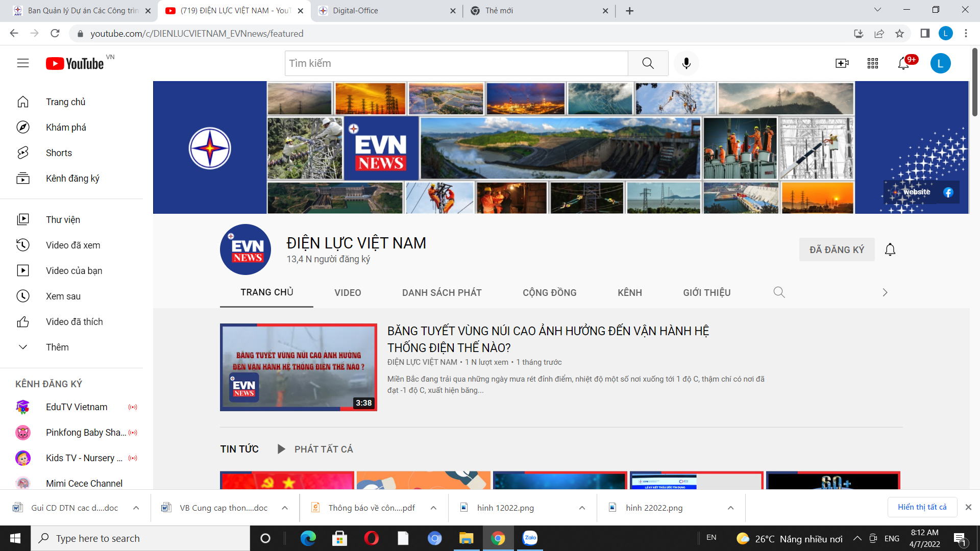Open new browser tab with plus
This screenshot has width=980, height=551.
(x=630, y=11)
